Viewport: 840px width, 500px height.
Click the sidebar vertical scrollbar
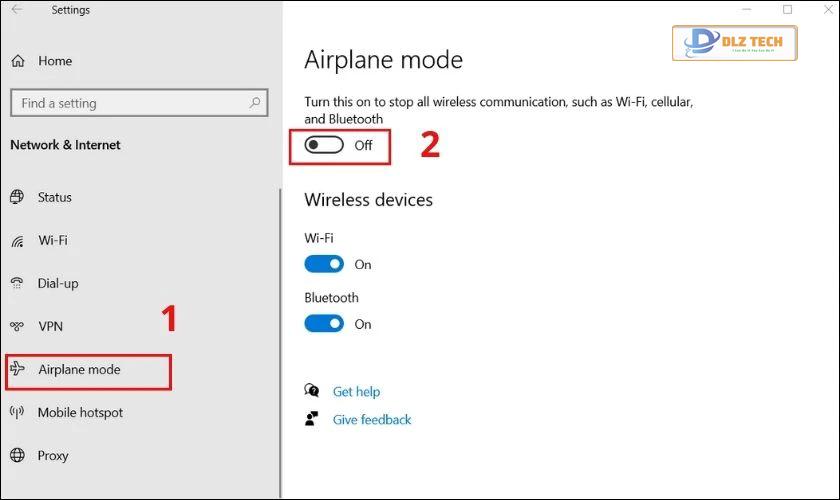(280, 343)
